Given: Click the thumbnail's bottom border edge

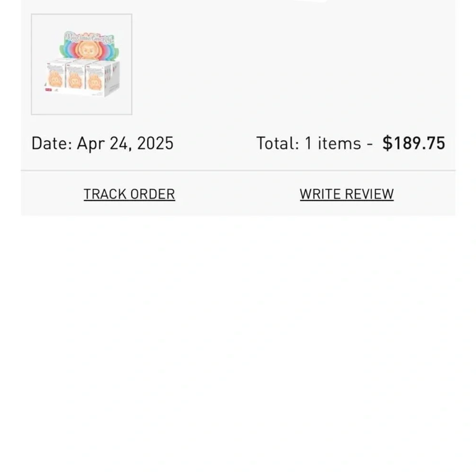Looking at the screenshot, I should point(81,115).
